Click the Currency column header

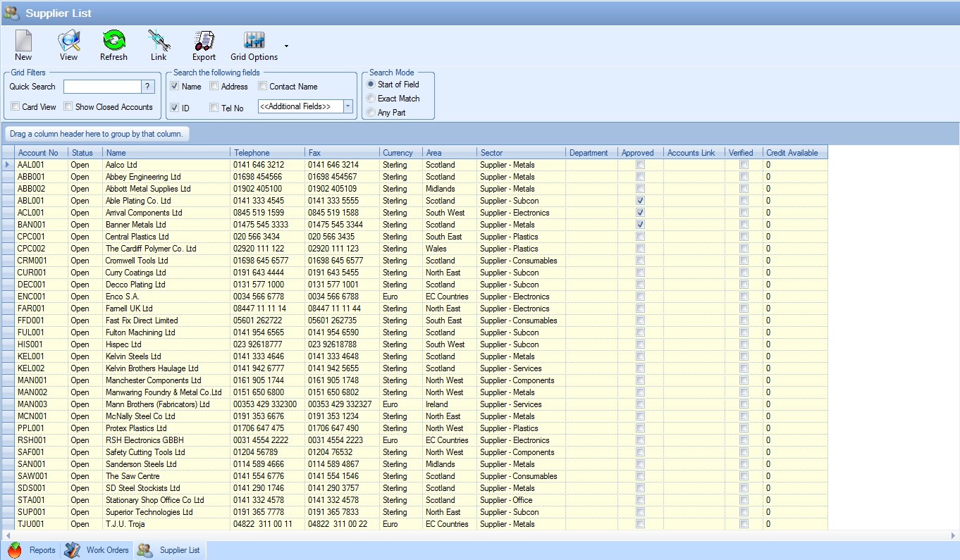[398, 153]
